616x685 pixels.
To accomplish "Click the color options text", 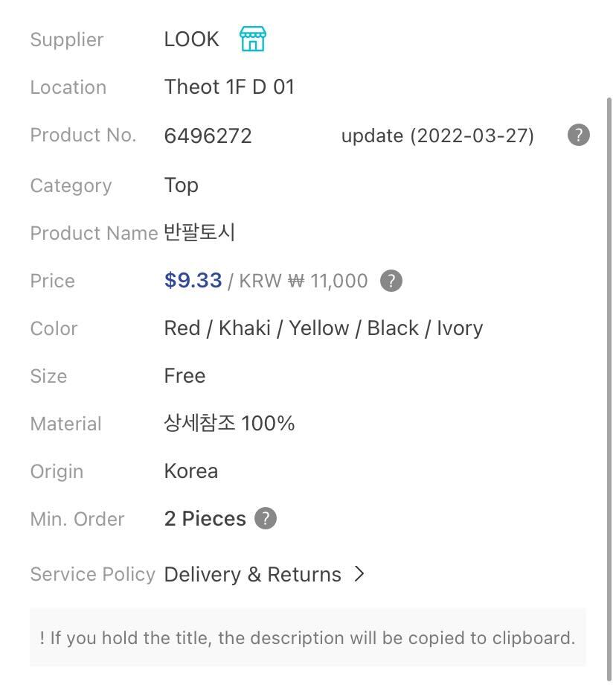I will (323, 328).
